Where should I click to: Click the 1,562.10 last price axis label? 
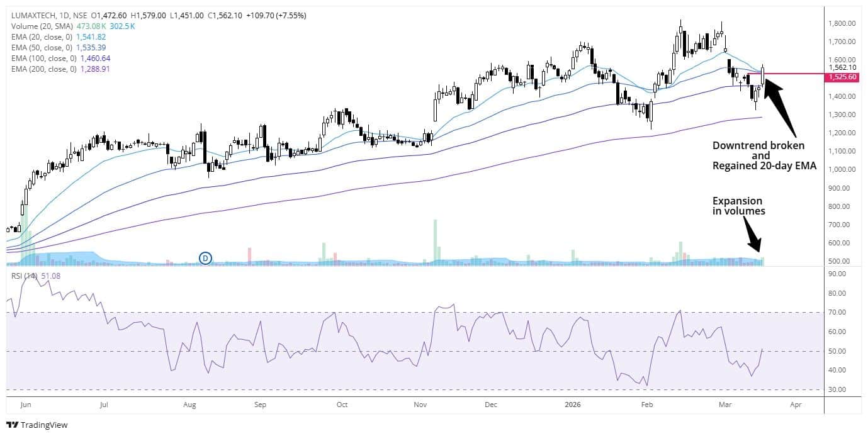[x=843, y=67]
